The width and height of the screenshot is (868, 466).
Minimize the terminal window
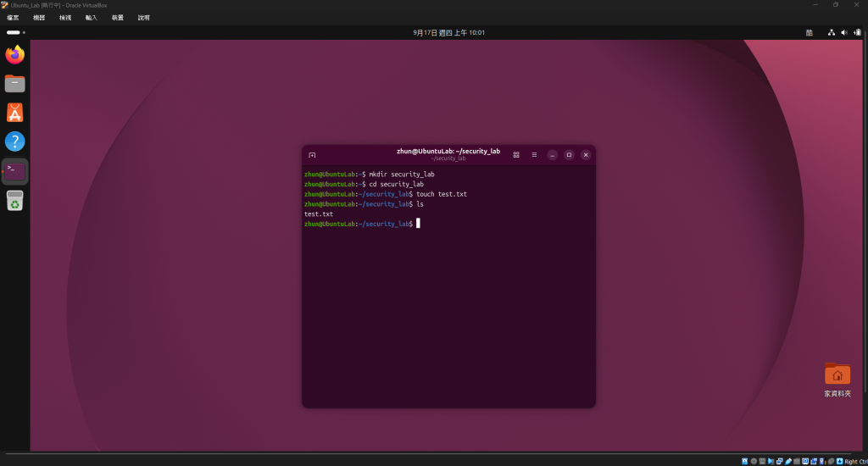pyautogui.click(x=552, y=155)
